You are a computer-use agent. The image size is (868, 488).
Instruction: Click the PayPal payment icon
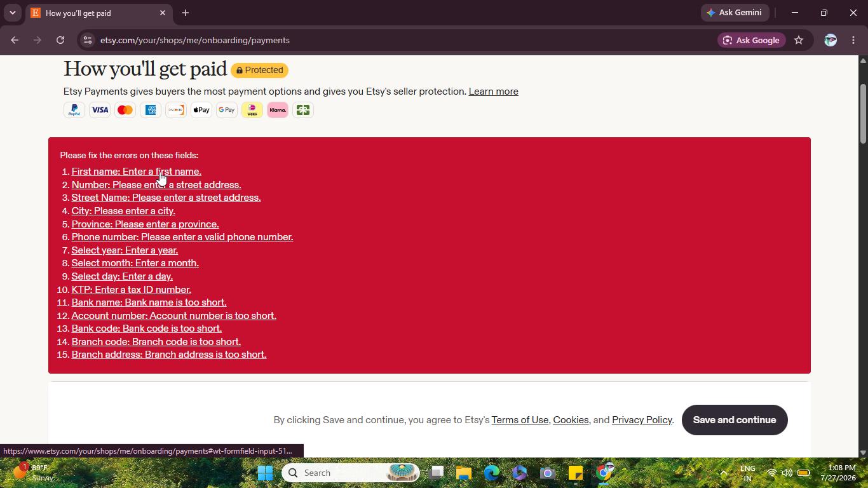(74, 110)
